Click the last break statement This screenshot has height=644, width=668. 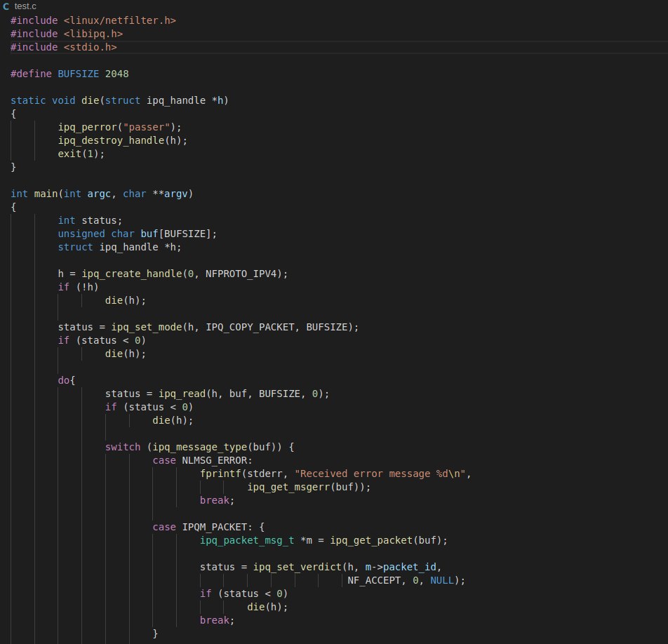pyautogui.click(x=217, y=620)
